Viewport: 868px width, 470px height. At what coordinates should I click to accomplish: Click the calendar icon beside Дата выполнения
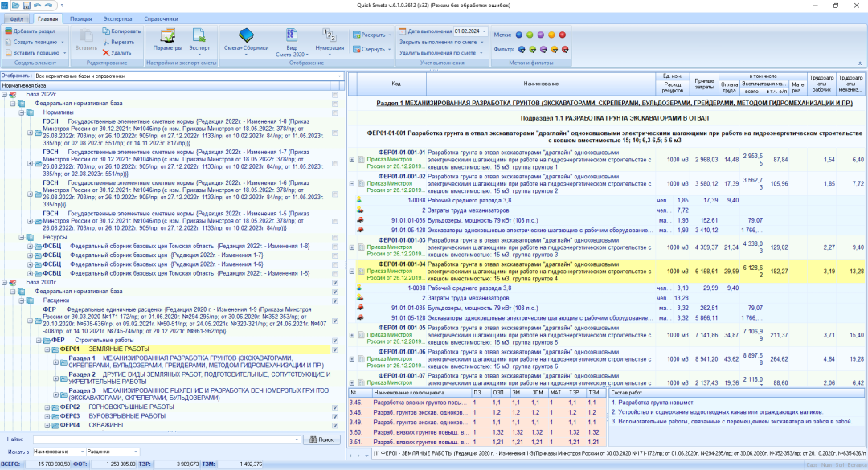point(403,31)
